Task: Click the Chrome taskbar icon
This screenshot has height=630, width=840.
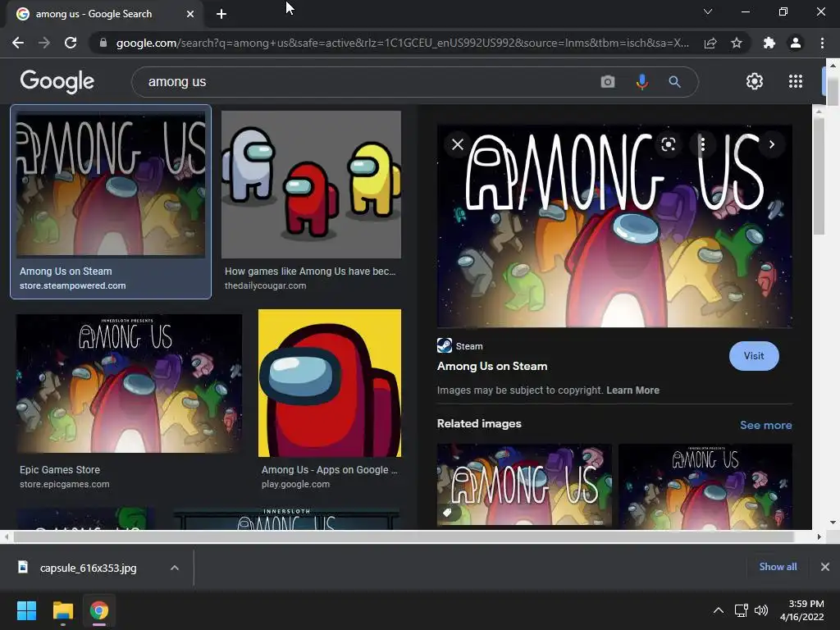Action: point(99,610)
